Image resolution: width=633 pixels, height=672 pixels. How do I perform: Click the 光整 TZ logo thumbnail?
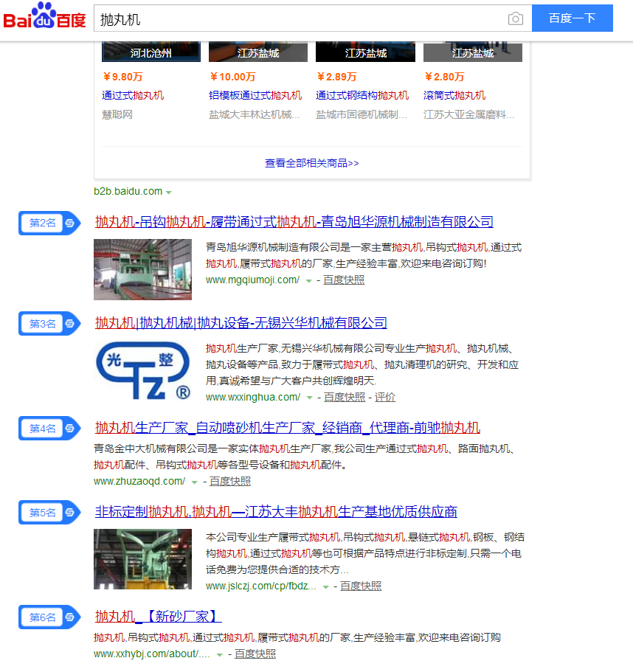(142, 370)
